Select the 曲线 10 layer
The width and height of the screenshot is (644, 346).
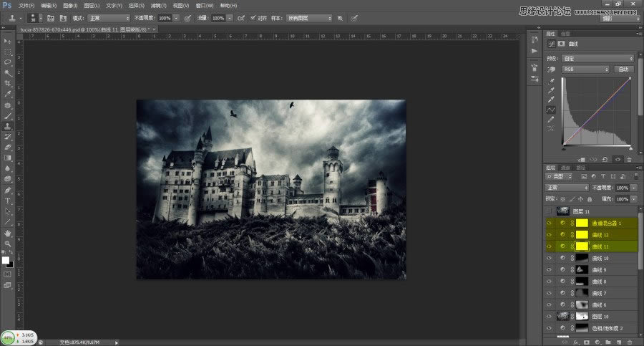point(601,257)
